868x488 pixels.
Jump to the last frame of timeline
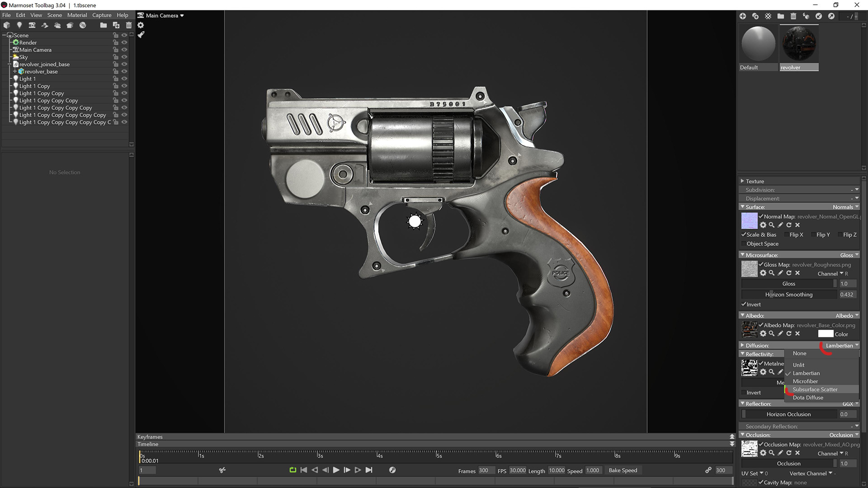(369, 470)
